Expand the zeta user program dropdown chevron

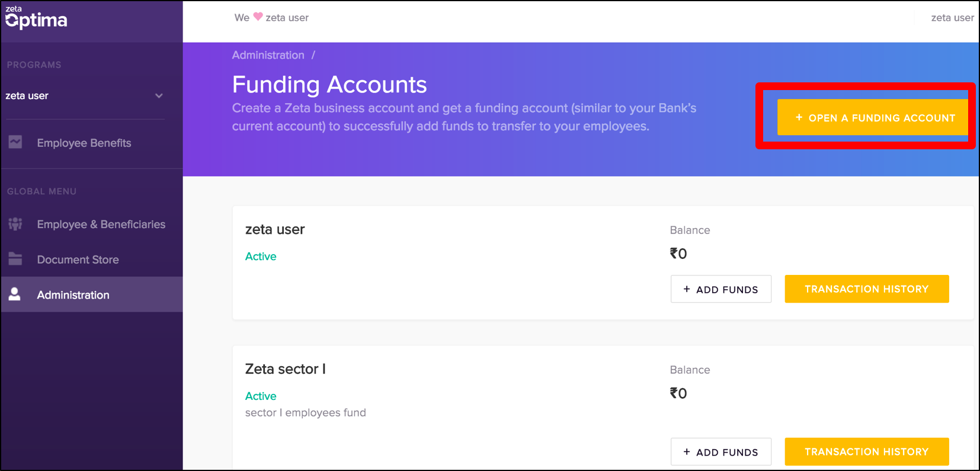[159, 95]
